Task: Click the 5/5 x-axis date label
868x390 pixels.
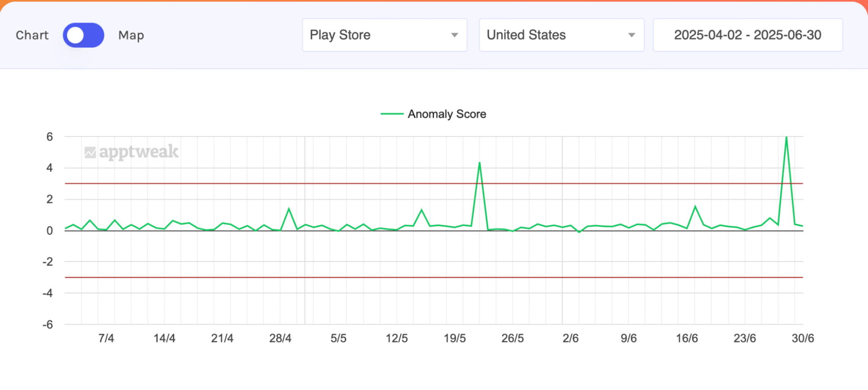Action: [x=339, y=338]
